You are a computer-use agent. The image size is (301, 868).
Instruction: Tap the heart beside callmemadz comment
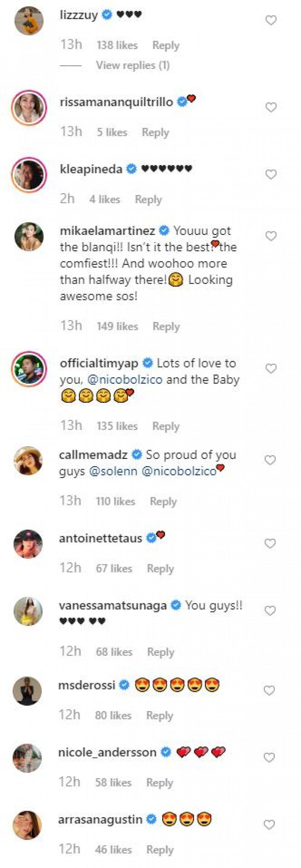(270, 460)
